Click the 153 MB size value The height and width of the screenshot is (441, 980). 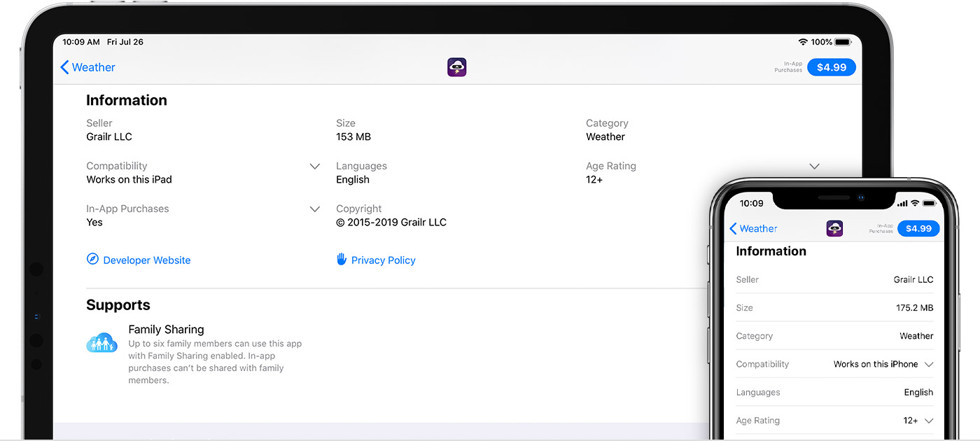coord(353,136)
